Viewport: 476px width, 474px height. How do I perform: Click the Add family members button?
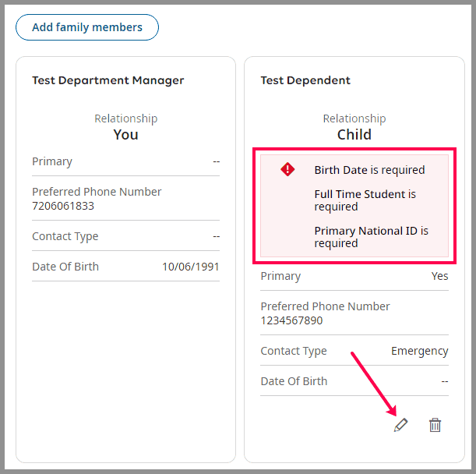click(x=87, y=27)
